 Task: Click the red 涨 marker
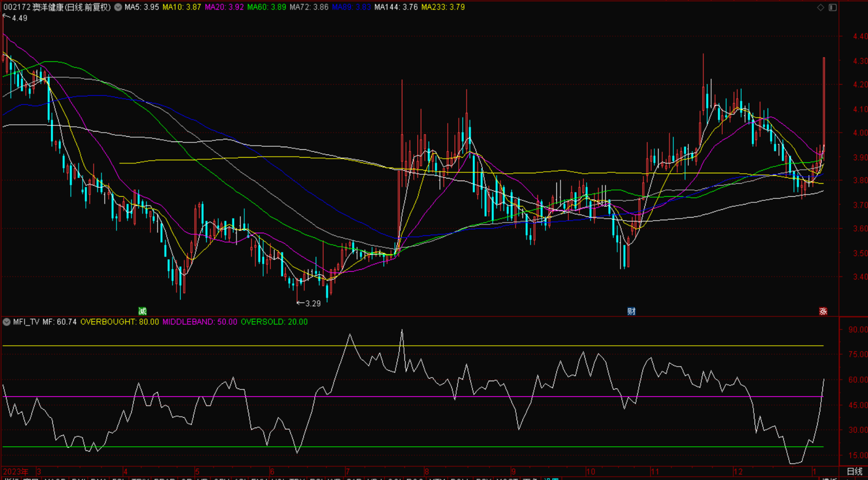[823, 311]
